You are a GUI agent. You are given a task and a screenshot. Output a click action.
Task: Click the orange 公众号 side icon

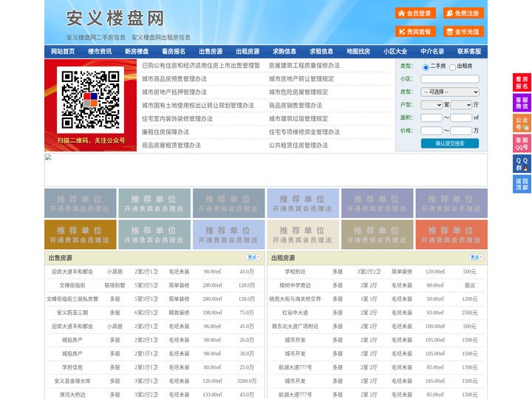coord(522,123)
